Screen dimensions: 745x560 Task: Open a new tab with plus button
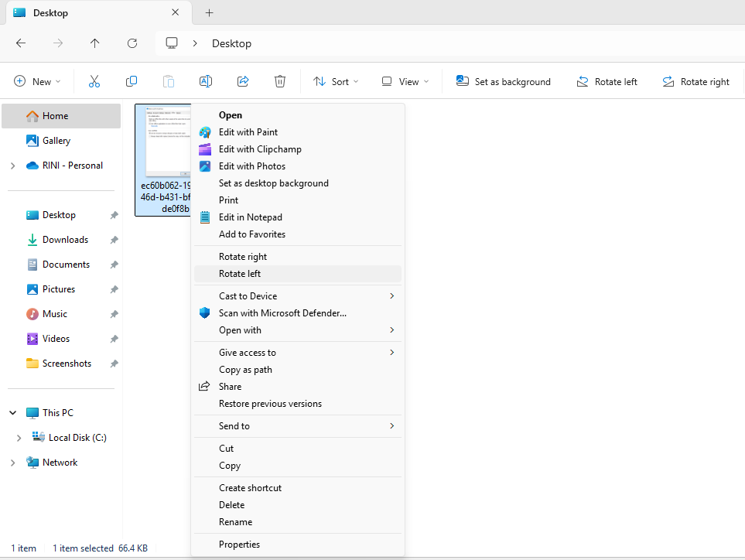pyautogui.click(x=209, y=13)
